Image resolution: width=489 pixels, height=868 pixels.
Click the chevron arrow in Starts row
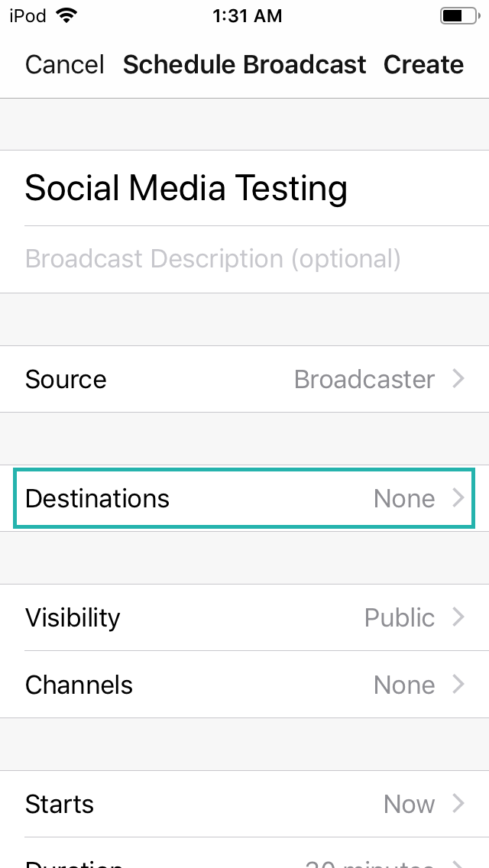click(x=458, y=804)
